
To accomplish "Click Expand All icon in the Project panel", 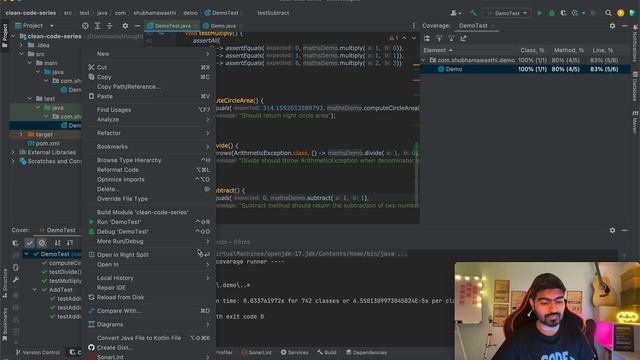I will [x=97, y=26].
